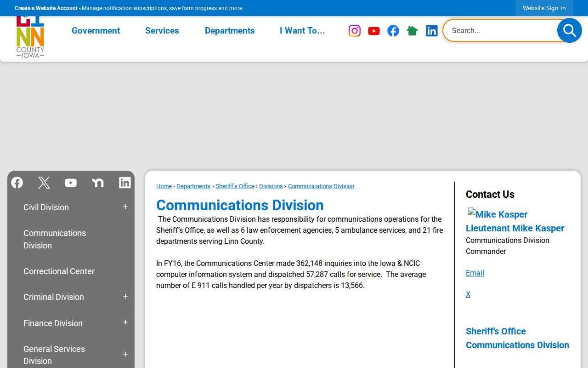Open sidebar Facebook icon
Viewport: 588px width, 368px height.
17,183
